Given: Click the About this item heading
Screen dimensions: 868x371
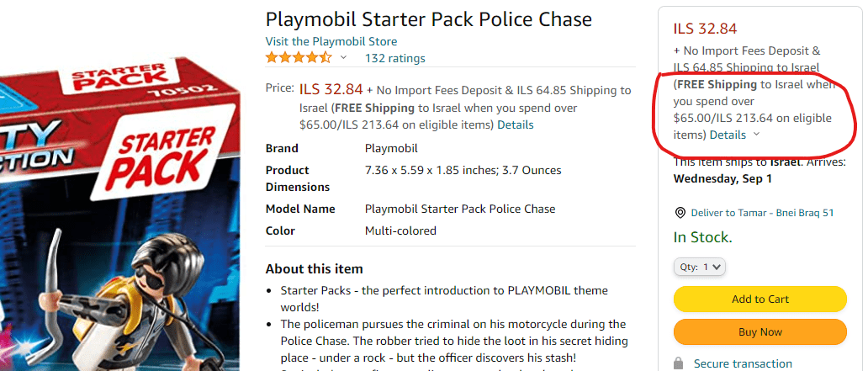Looking at the screenshot, I should coord(315,269).
